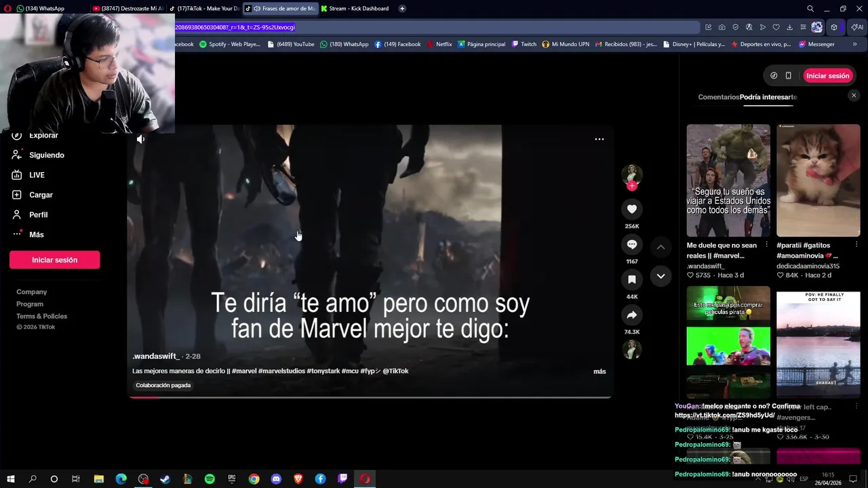Open Discord from the Windows taskbar
This screenshot has height=488, width=868.
pos(276,479)
